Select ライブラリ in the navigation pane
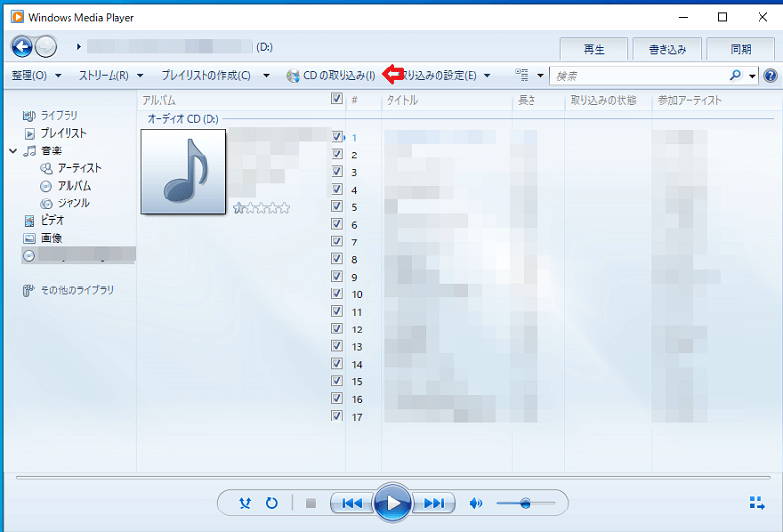This screenshot has width=783, height=532. [59, 115]
